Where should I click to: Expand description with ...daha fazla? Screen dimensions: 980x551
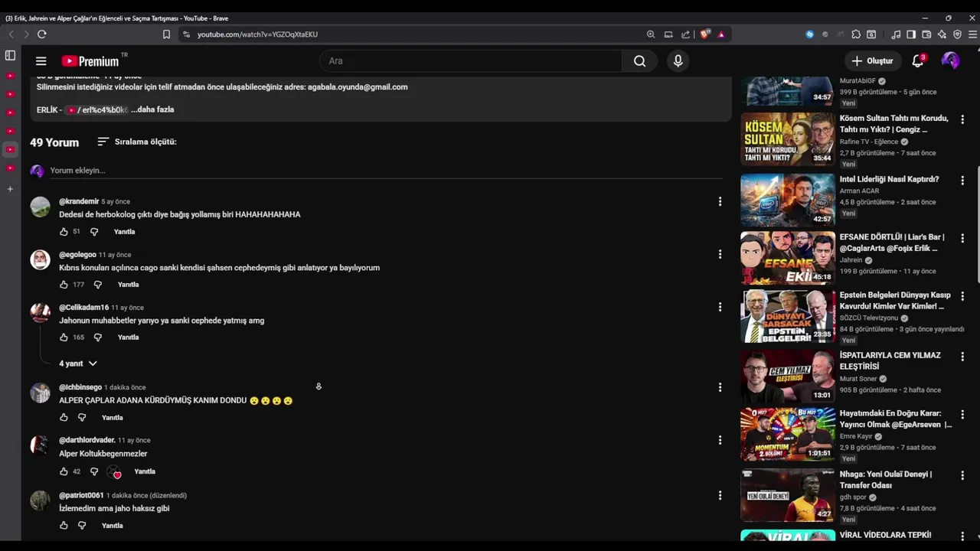click(152, 109)
